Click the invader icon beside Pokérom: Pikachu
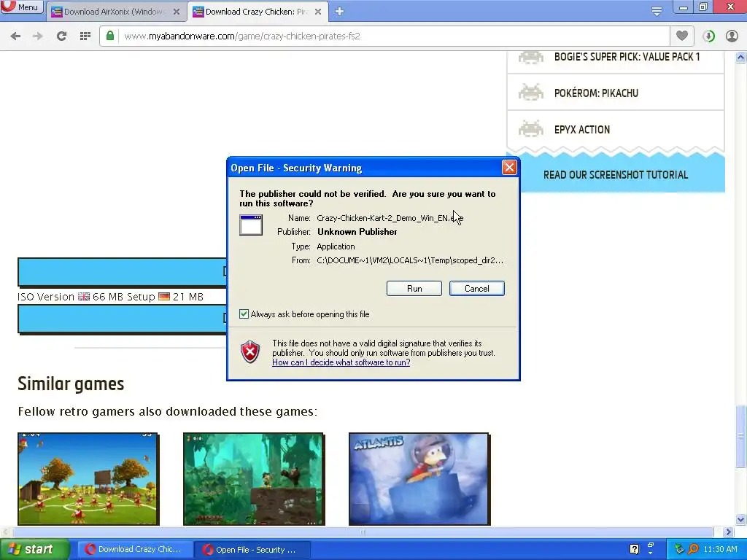This screenshot has height=560, width=747. (x=531, y=93)
